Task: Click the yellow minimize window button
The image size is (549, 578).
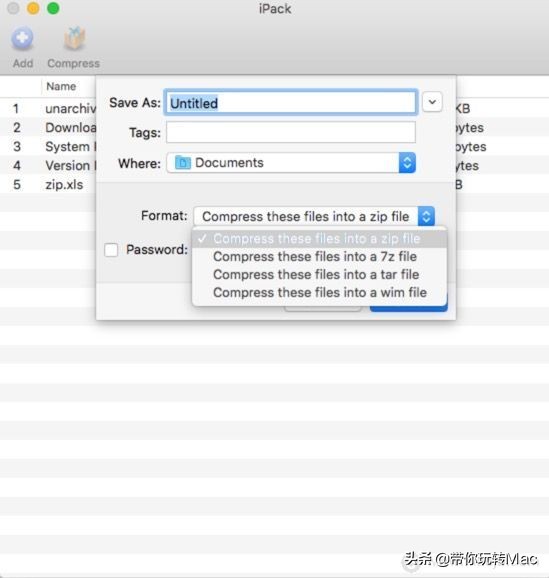Action: [x=33, y=8]
